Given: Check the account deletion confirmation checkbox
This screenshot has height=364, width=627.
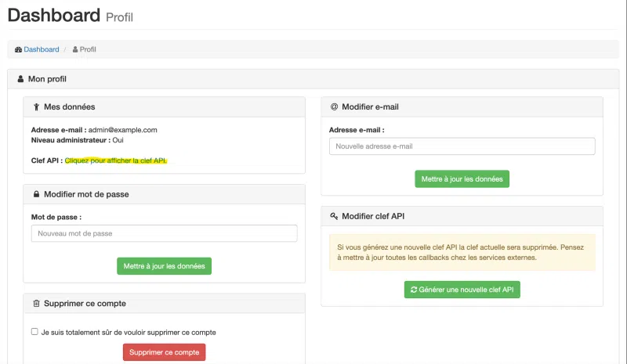Looking at the screenshot, I should pyautogui.click(x=34, y=332).
